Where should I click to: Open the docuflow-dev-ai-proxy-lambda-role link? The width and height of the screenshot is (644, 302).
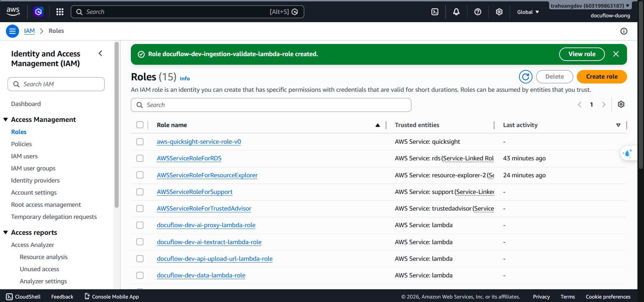point(206,225)
